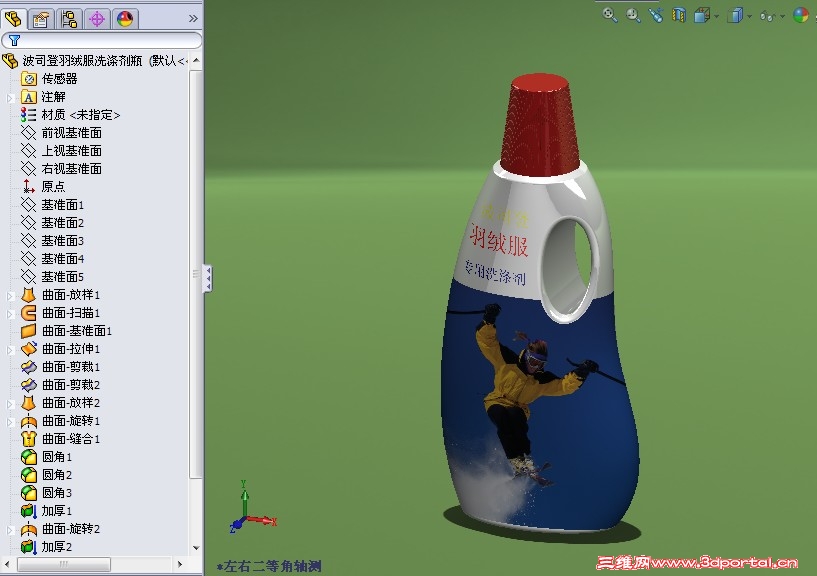The image size is (817, 576).
Task: Click the horizontal scrollbar right arrow
Action: pyautogui.click(x=180, y=564)
